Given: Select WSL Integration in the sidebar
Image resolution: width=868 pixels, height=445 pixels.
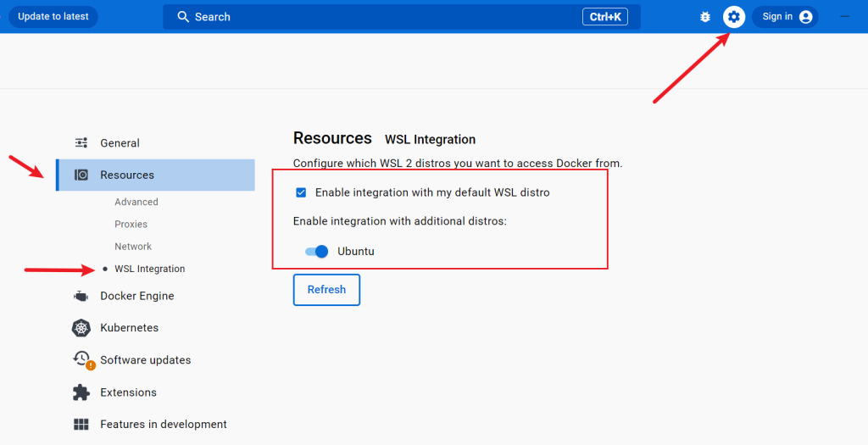Looking at the screenshot, I should [149, 269].
